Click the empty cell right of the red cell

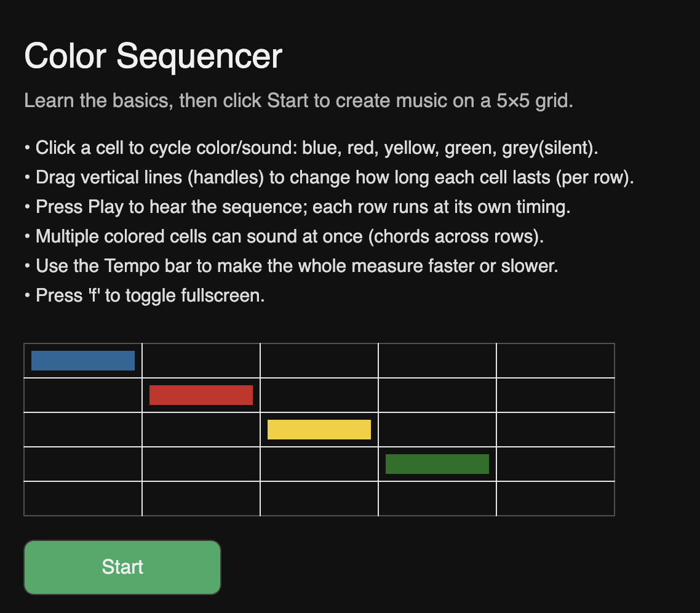[x=319, y=395]
